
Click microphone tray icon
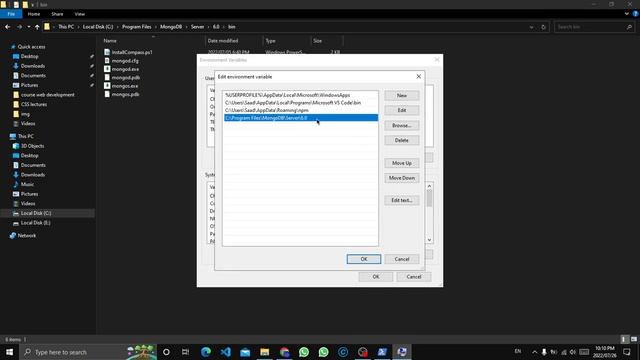tap(544, 352)
